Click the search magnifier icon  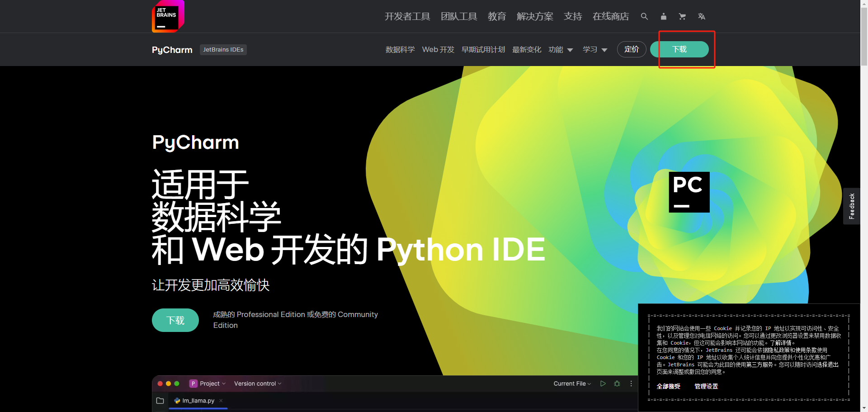tap(644, 16)
